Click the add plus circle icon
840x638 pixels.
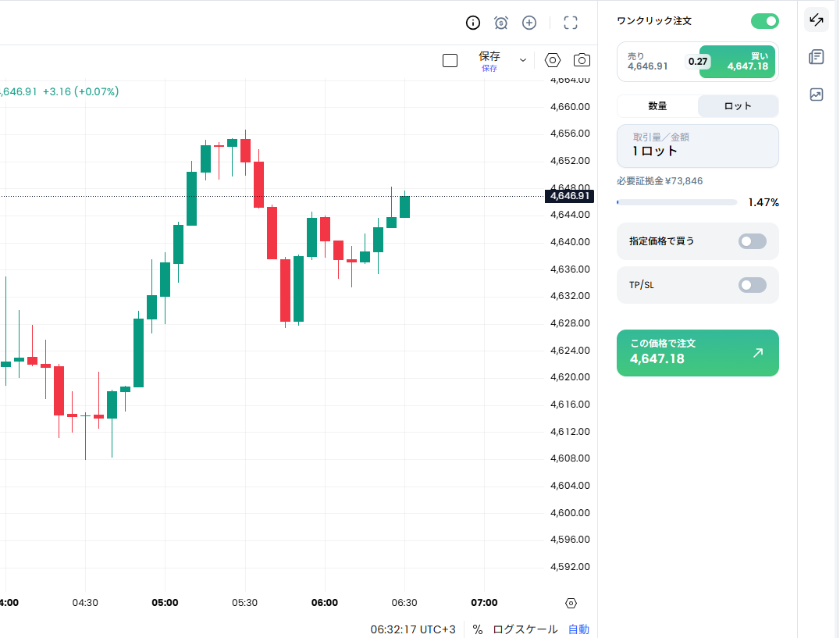point(529,23)
